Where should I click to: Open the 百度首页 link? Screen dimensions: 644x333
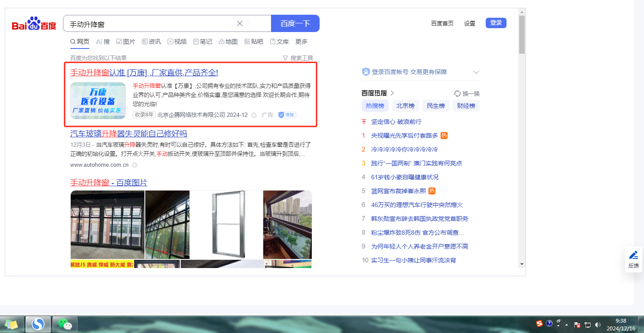pyautogui.click(x=442, y=23)
